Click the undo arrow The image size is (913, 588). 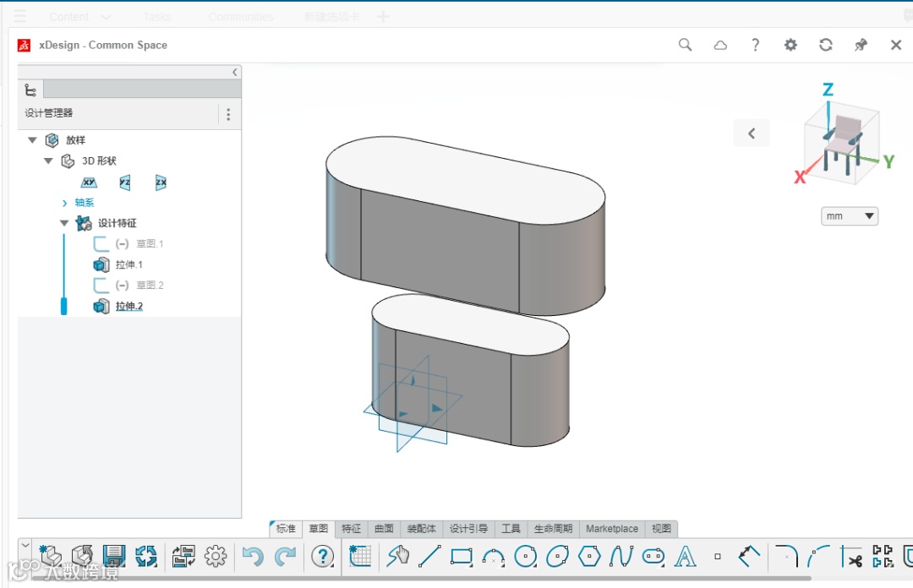[253, 556]
